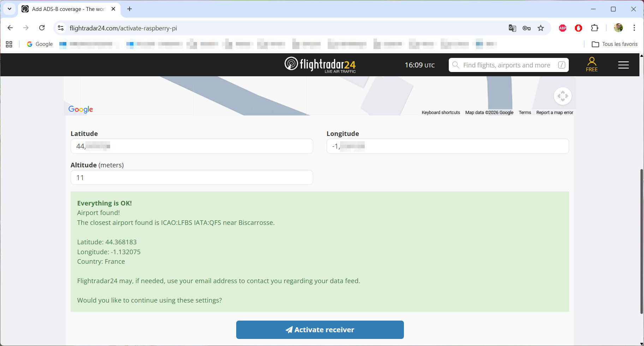This screenshot has height=346, width=644.
Task: Click the Longitude: -1.132075 line
Action: 109,252
